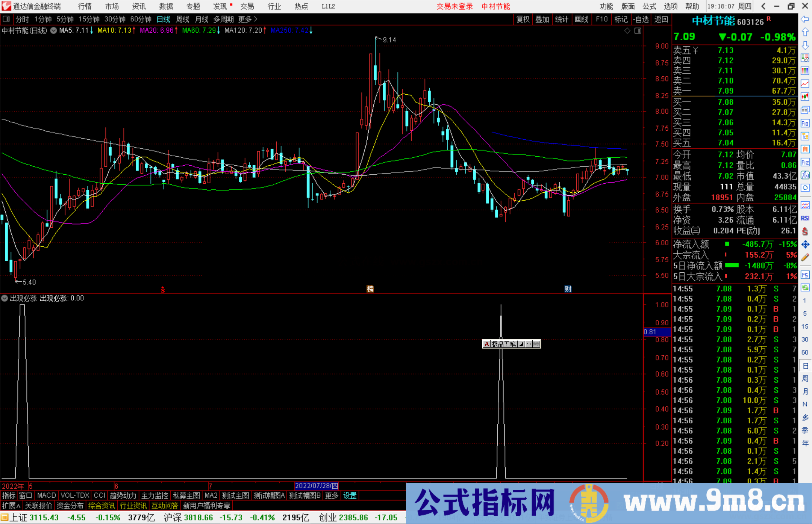The width and height of the screenshot is (812, 524).
Task: Click the trend line chart icon in right sidebar
Action: coord(805,84)
